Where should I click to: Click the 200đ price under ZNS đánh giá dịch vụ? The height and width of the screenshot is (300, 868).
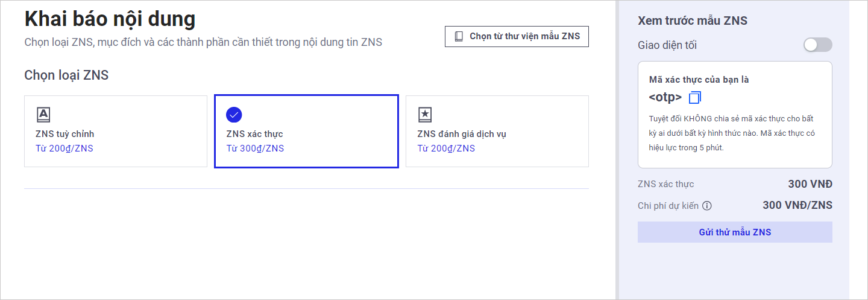(446, 148)
